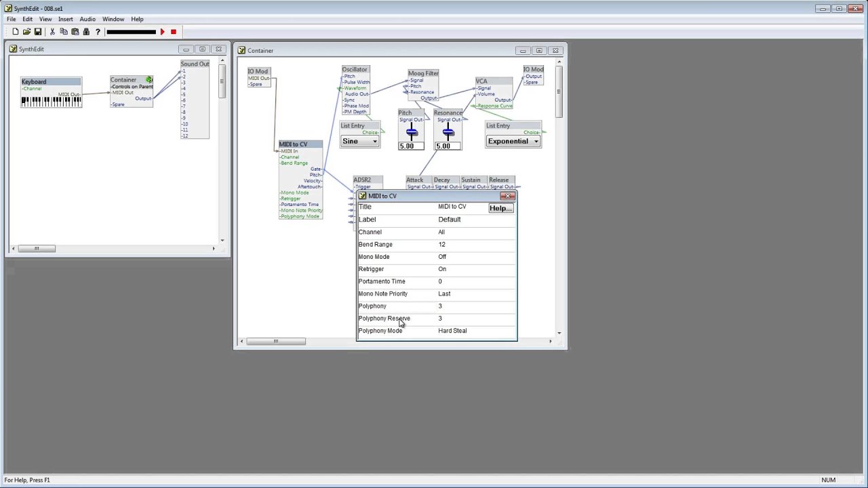Click the question mark help icon
This screenshot has height=488, width=868.
point(98,32)
